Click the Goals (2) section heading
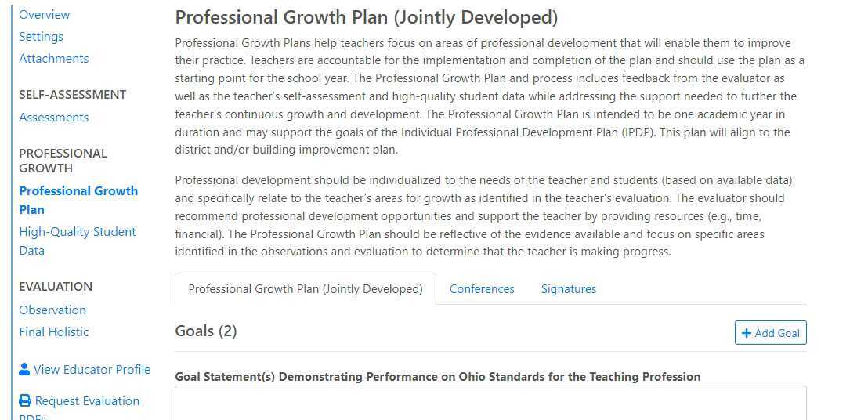868x420 pixels. pyautogui.click(x=205, y=331)
